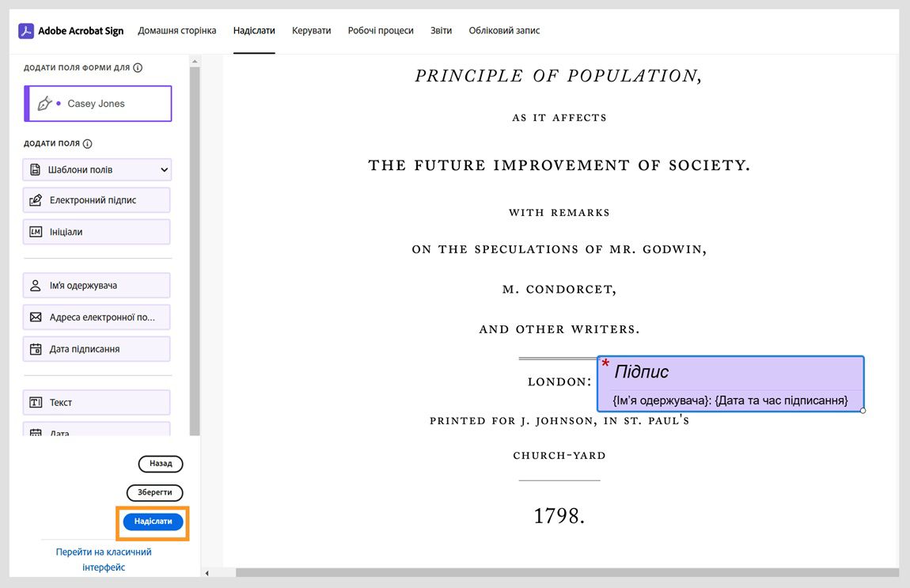The height and width of the screenshot is (588, 910).
Task: Open 'Перейти на класичний інтерфейс' link
Action: [104, 560]
